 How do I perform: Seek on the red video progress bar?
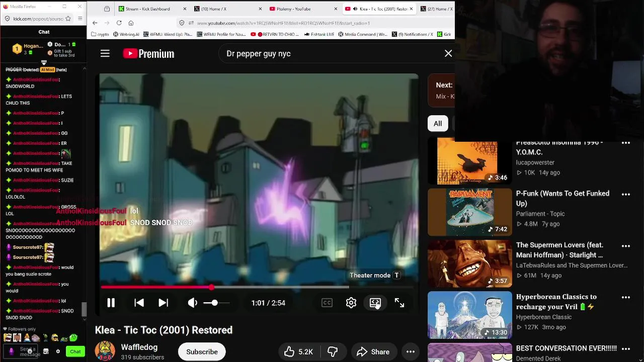pyautogui.click(x=257, y=287)
